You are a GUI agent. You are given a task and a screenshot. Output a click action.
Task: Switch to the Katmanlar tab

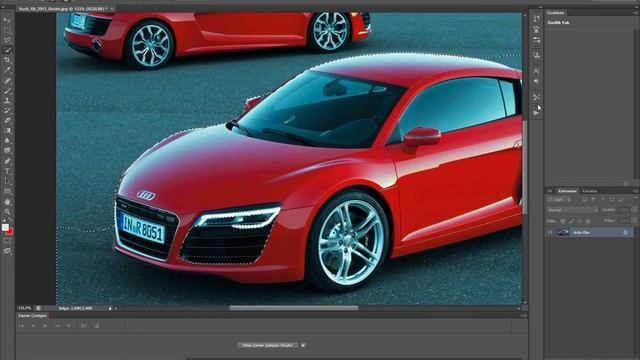click(x=567, y=191)
